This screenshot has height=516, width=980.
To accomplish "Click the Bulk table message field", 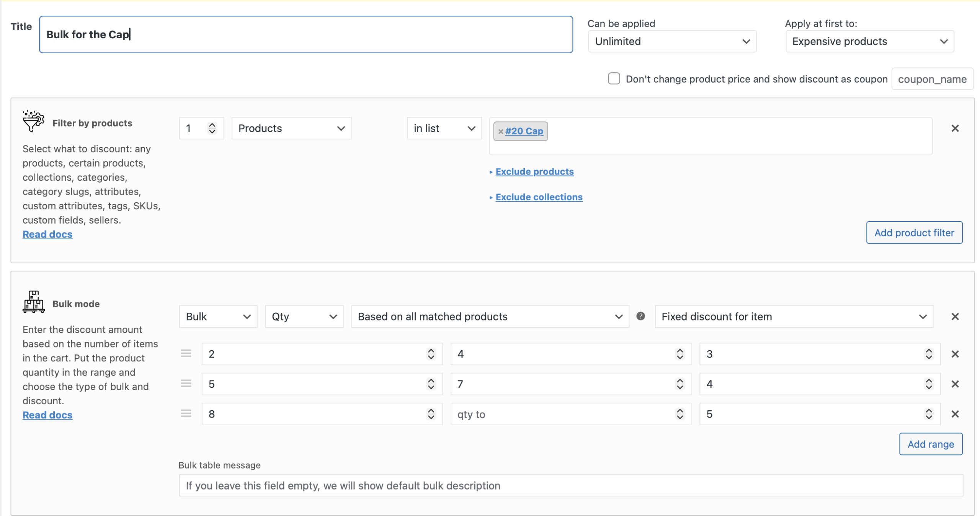I will tap(570, 485).
